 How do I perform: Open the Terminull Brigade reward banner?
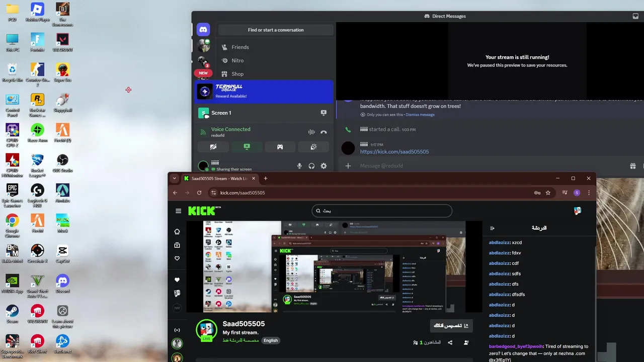pos(264,92)
